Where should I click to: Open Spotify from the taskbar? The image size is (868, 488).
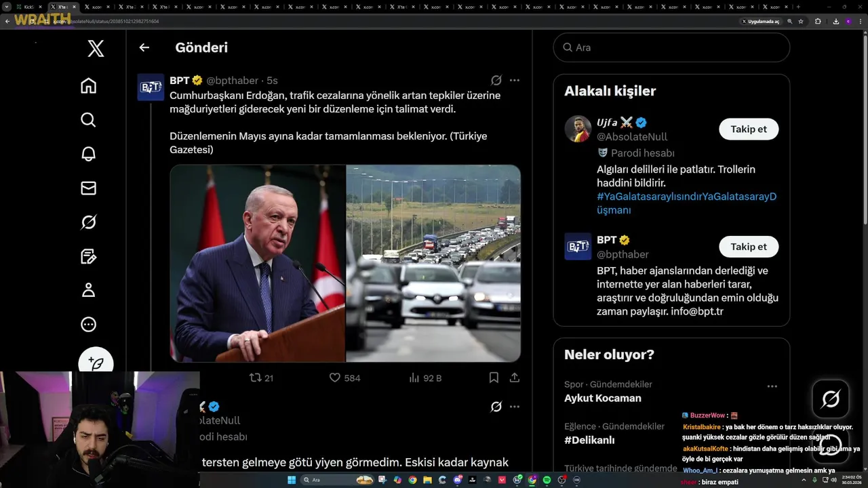click(x=547, y=480)
